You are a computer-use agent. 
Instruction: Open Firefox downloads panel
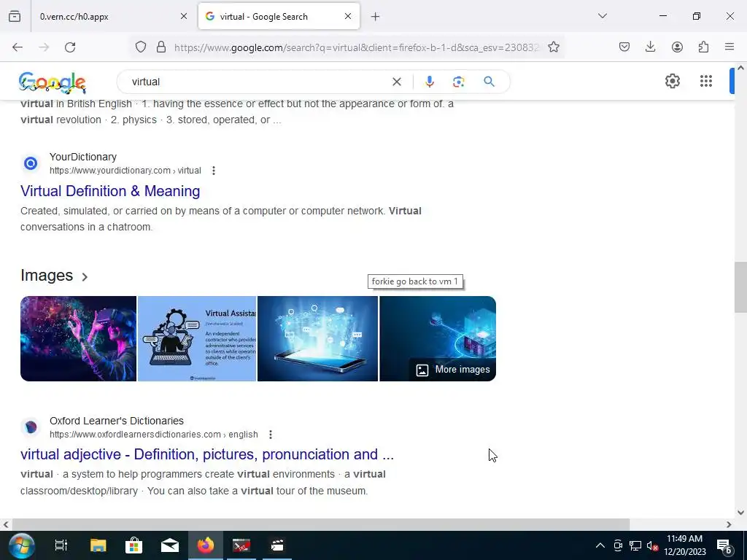coord(650,47)
